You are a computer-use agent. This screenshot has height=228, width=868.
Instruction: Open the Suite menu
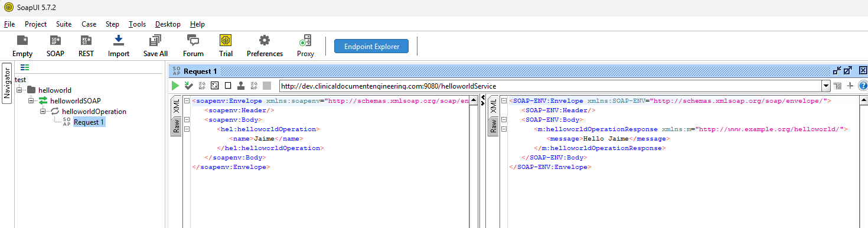tap(64, 24)
